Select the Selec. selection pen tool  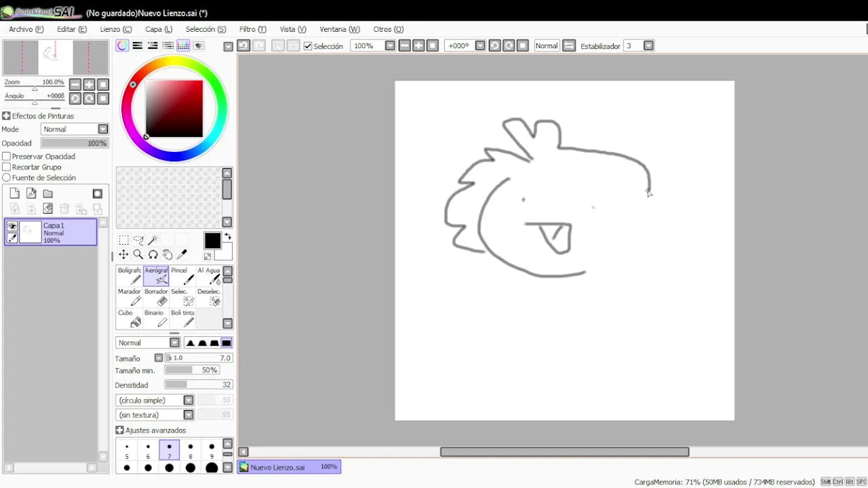[182, 298]
